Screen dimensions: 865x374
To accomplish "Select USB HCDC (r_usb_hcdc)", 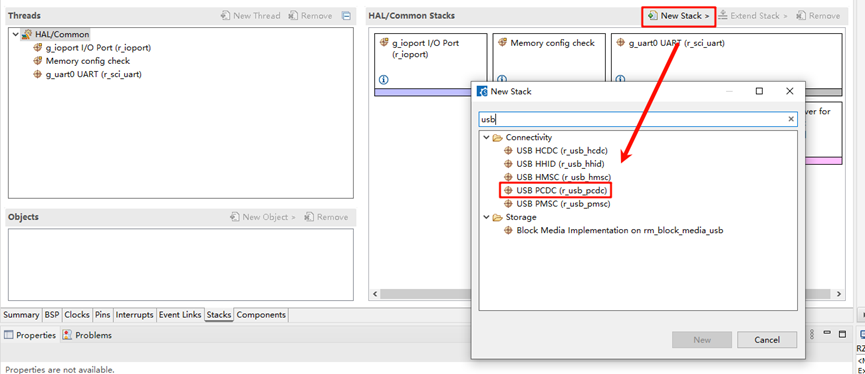I will [561, 151].
